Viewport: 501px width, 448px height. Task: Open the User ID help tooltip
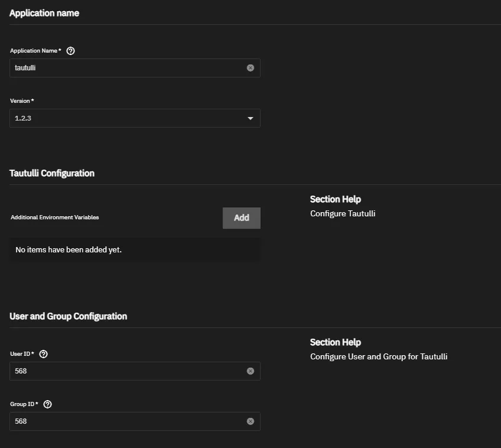tap(43, 353)
